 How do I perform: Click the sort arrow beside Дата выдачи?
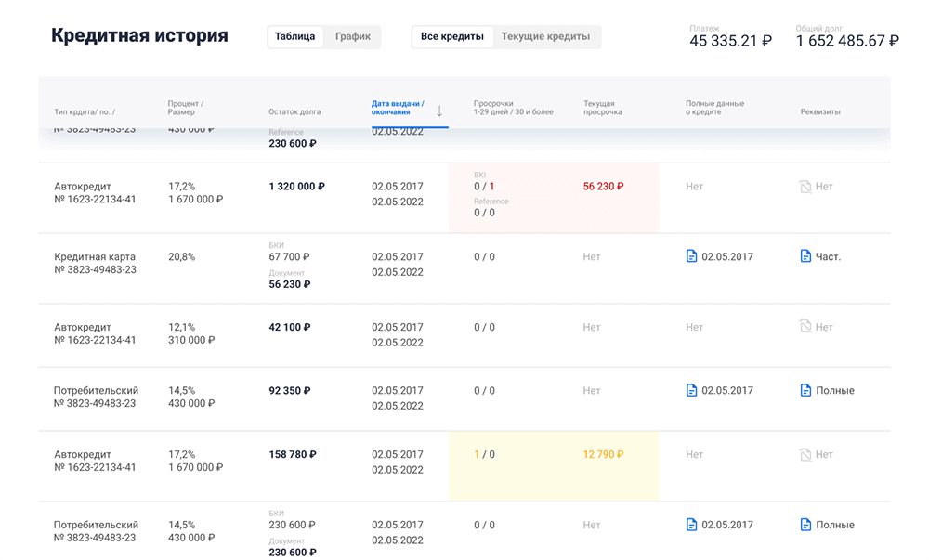(x=439, y=111)
